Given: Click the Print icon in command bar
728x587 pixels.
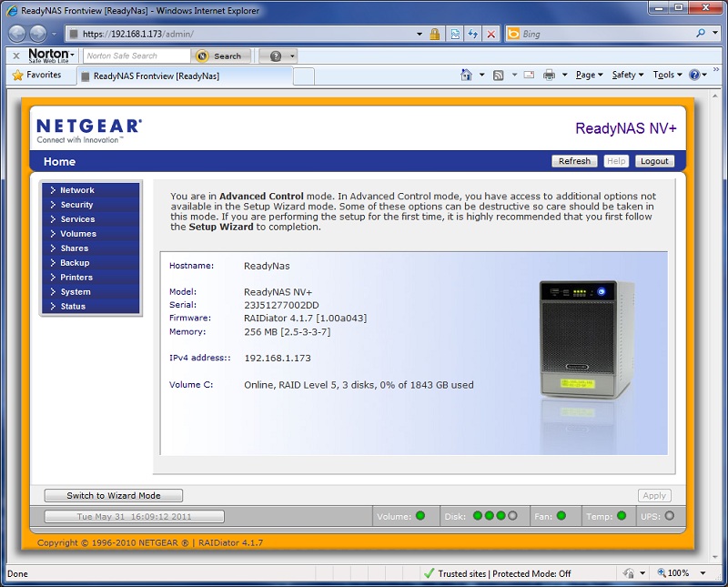Looking at the screenshot, I should coord(550,75).
